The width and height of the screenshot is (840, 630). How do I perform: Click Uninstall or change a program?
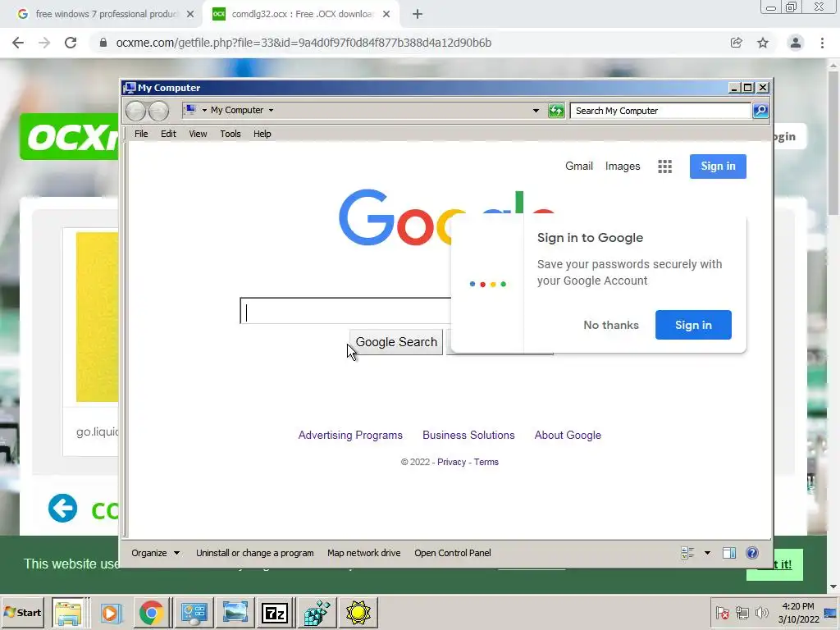click(255, 553)
